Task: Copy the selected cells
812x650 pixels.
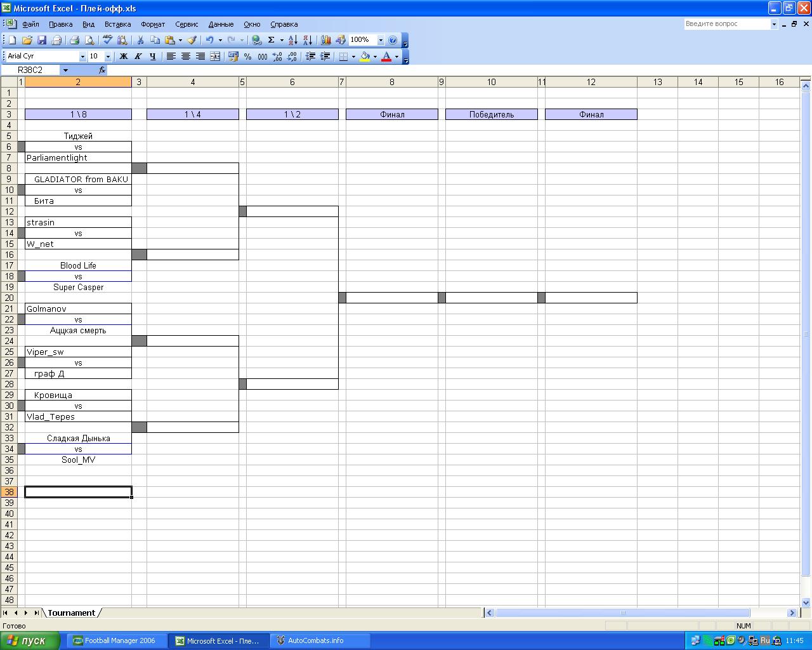Action: click(155, 40)
